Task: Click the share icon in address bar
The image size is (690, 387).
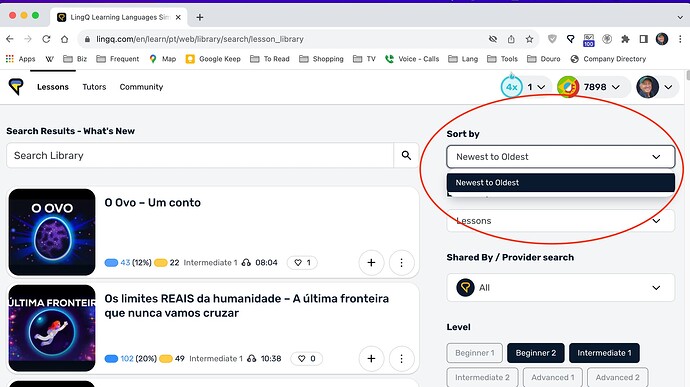Action: point(511,39)
